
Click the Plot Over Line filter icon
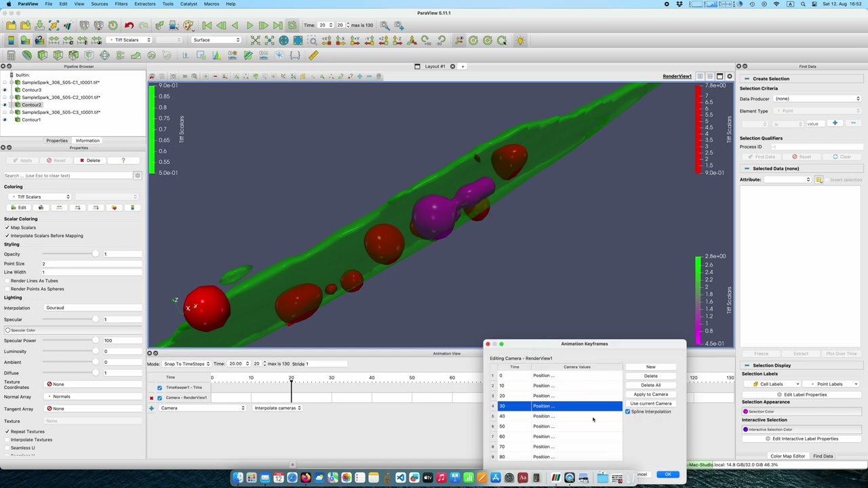click(248, 55)
